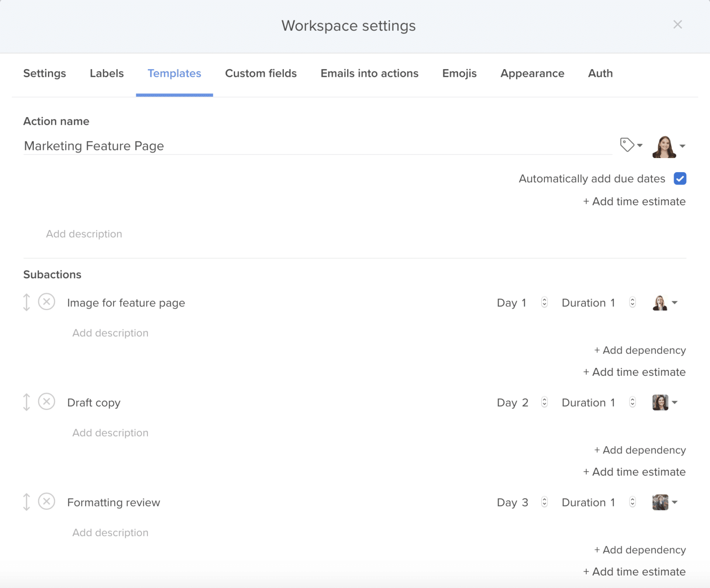710x588 pixels.
Task: Click Add description under Image for feature page
Action: (x=110, y=332)
